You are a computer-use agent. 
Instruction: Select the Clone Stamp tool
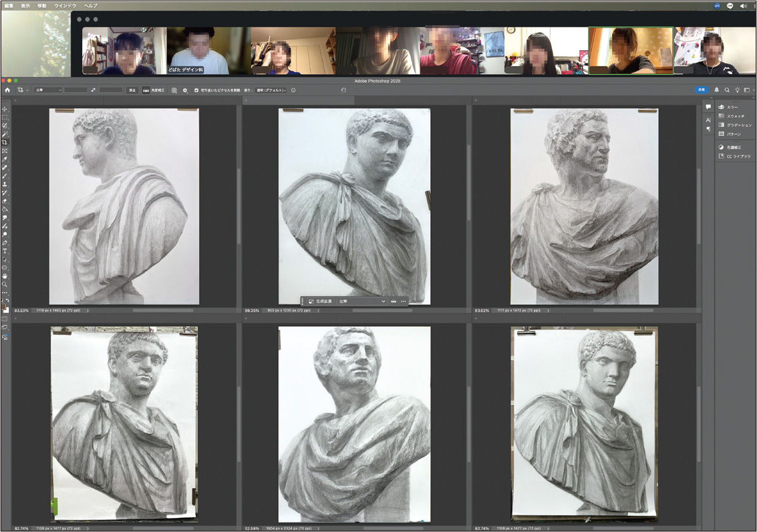pos(5,184)
